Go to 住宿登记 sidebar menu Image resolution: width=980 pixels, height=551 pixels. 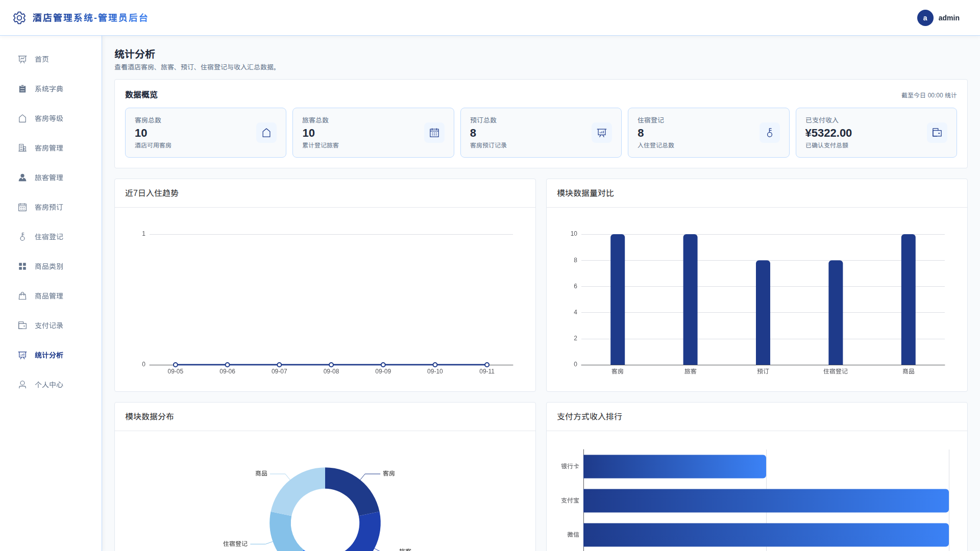coord(51,237)
